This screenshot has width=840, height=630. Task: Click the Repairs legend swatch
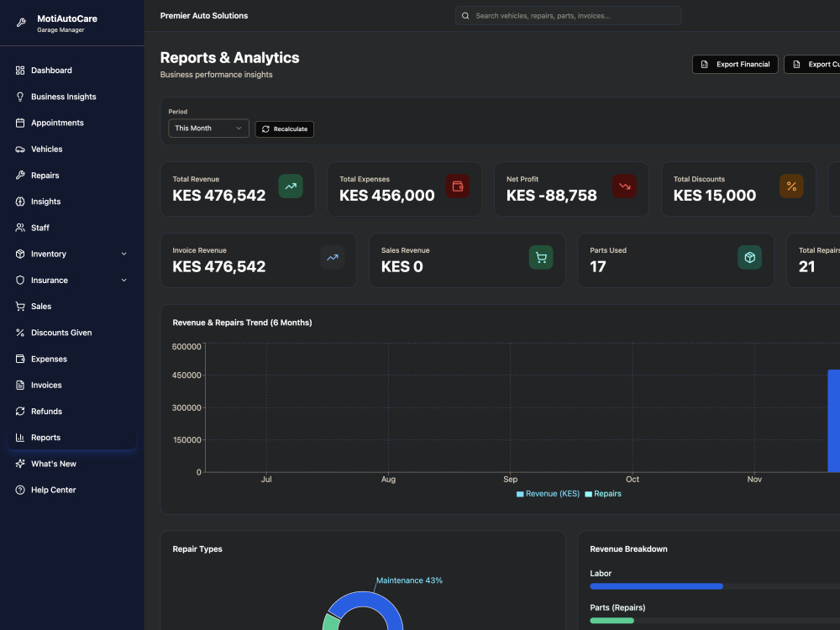(588, 494)
